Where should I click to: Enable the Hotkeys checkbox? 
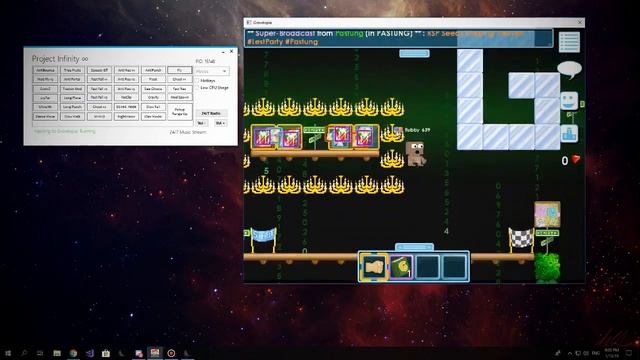pyautogui.click(x=198, y=81)
